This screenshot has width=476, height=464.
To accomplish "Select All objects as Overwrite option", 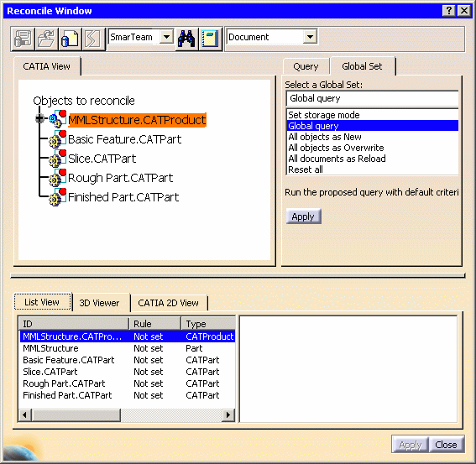I will tap(336, 148).
